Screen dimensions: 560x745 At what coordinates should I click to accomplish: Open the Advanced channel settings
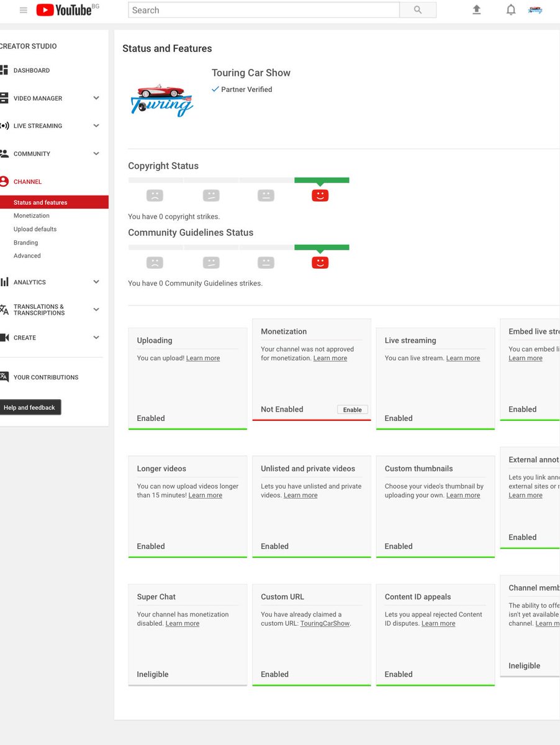coord(27,256)
